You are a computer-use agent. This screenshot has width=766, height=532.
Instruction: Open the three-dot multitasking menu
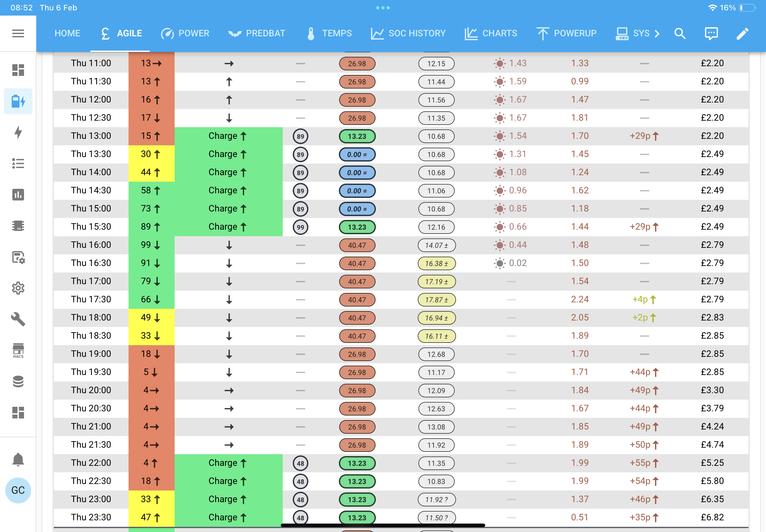coord(383,8)
